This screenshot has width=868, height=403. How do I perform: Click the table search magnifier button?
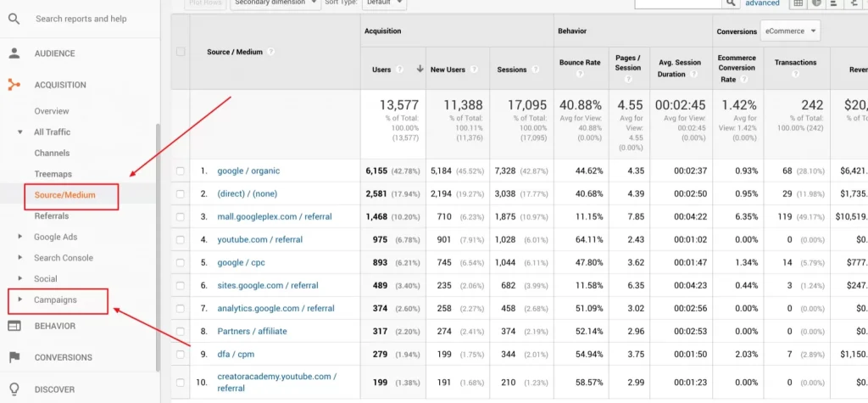(x=732, y=3)
